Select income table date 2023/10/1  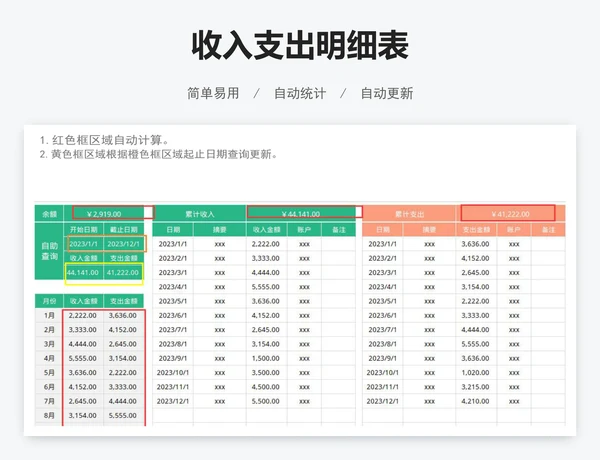[173, 372]
